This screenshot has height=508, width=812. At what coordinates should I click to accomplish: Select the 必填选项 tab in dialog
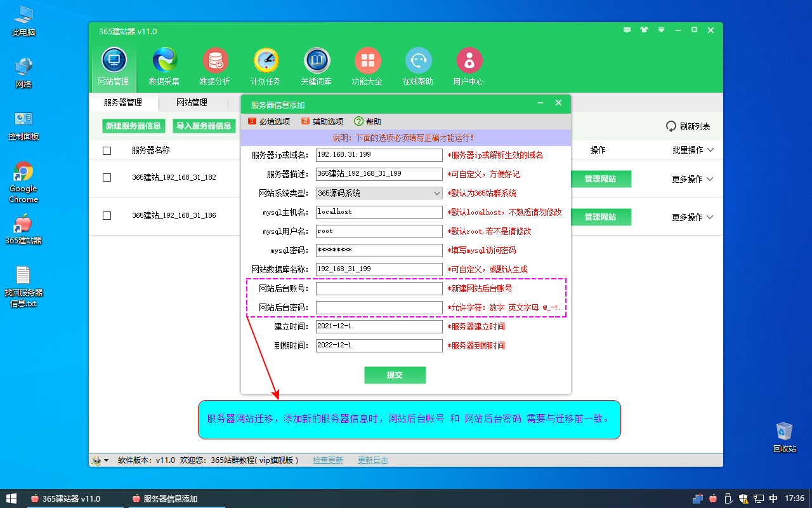point(269,121)
